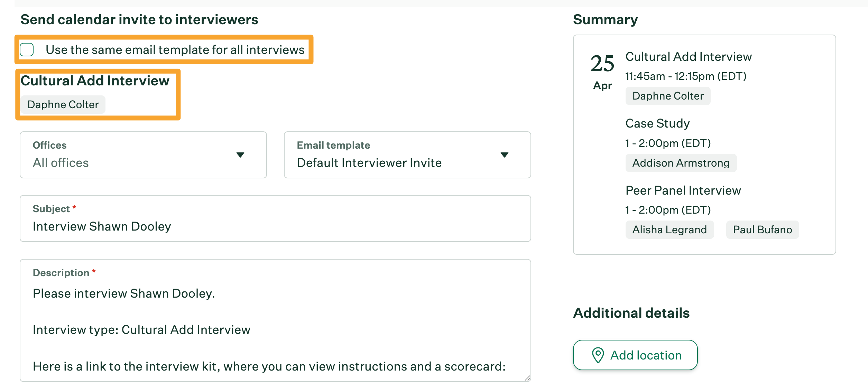Click the Add location button
The image size is (868, 383).
pyautogui.click(x=635, y=355)
